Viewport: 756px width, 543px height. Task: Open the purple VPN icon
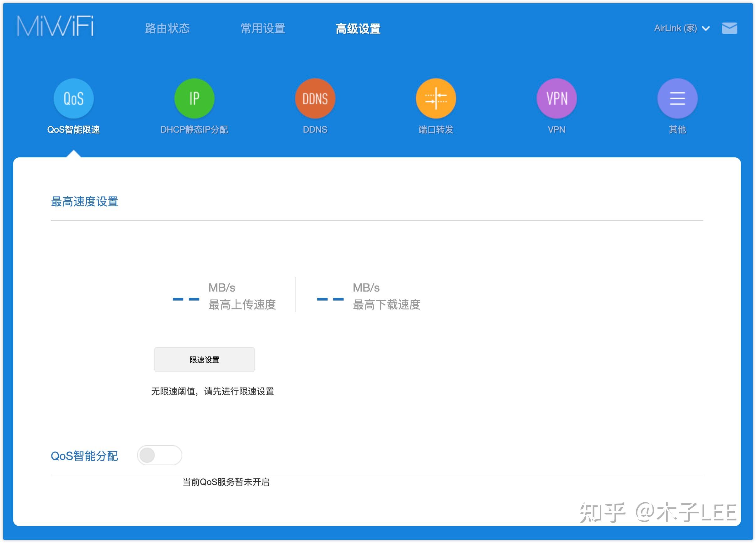point(556,99)
